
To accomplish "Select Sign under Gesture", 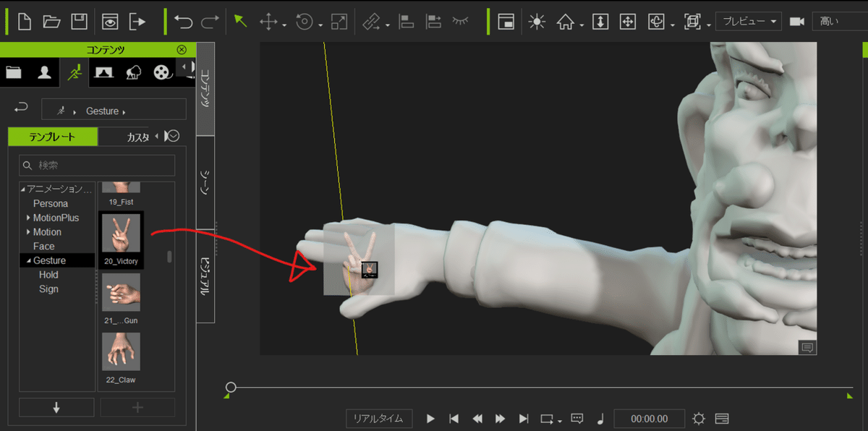I will pyautogui.click(x=48, y=289).
